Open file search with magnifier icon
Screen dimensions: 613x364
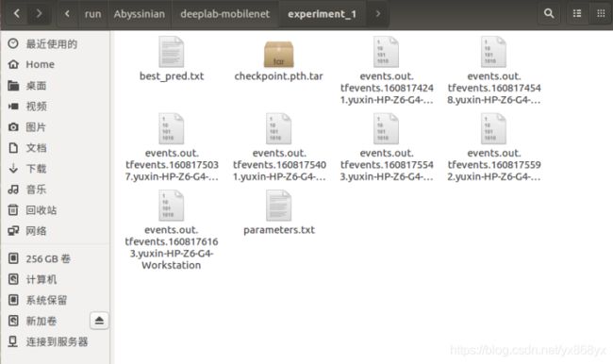[549, 14]
